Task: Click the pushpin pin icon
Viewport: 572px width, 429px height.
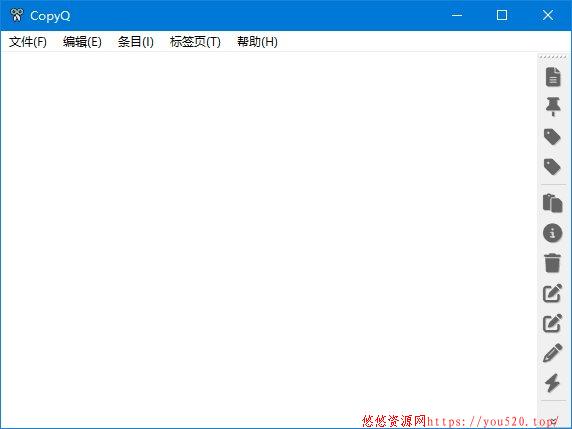Action: [553, 107]
